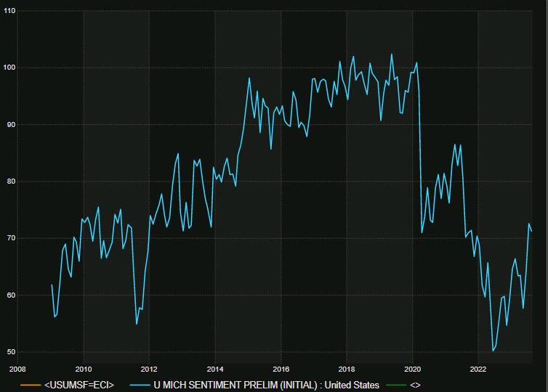548x392 pixels.
Task: Select the 60 y-axis label
Action: [11, 295]
